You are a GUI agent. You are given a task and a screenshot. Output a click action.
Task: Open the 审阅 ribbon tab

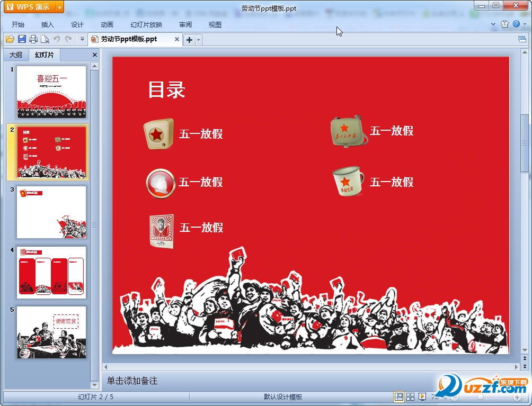[185, 25]
